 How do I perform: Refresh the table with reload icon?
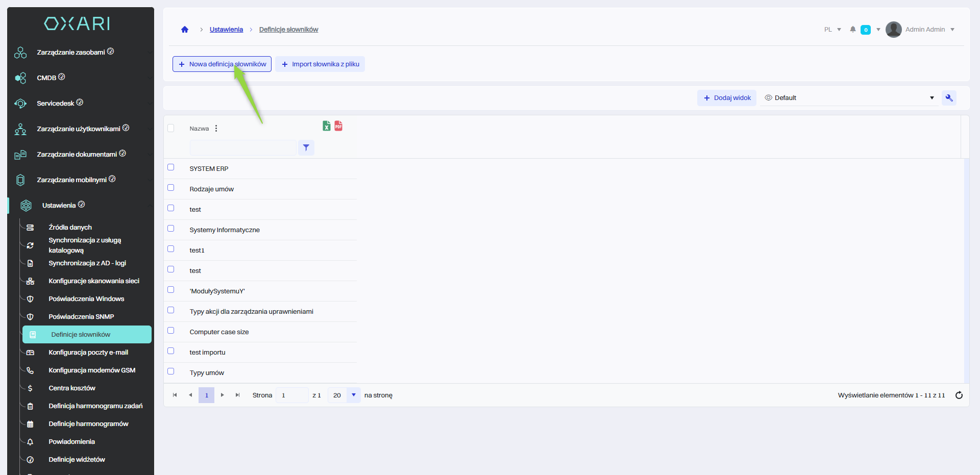click(x=959, y=395)
